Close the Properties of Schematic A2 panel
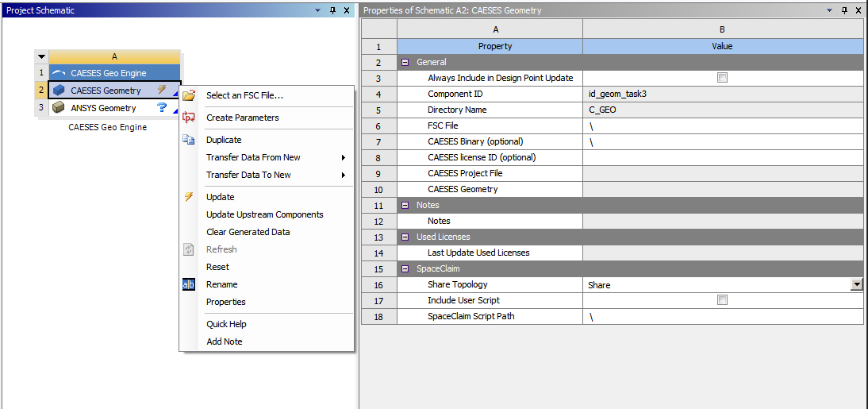This screenshot has height=409, width=868. pos(858,10)
